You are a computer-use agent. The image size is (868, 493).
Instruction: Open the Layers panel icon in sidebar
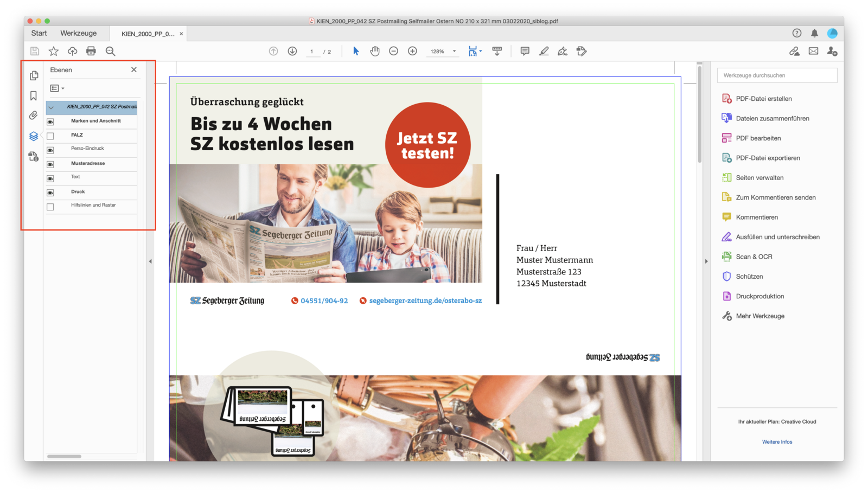click(x=34, y=136)
